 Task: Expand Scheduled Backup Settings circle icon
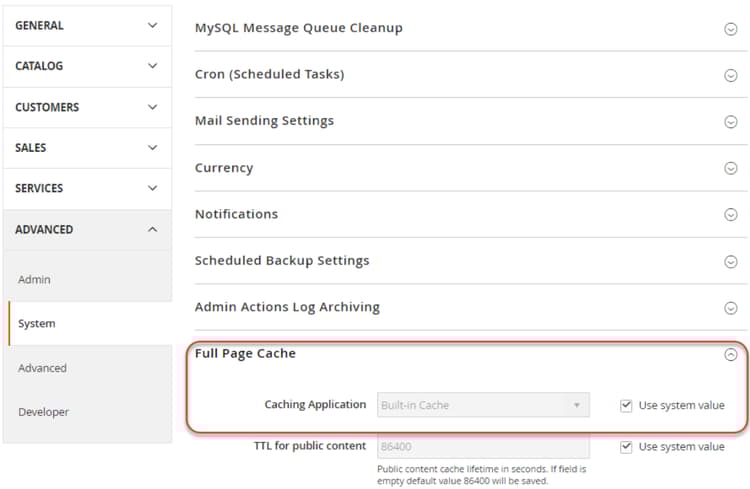tap(730, 262)
